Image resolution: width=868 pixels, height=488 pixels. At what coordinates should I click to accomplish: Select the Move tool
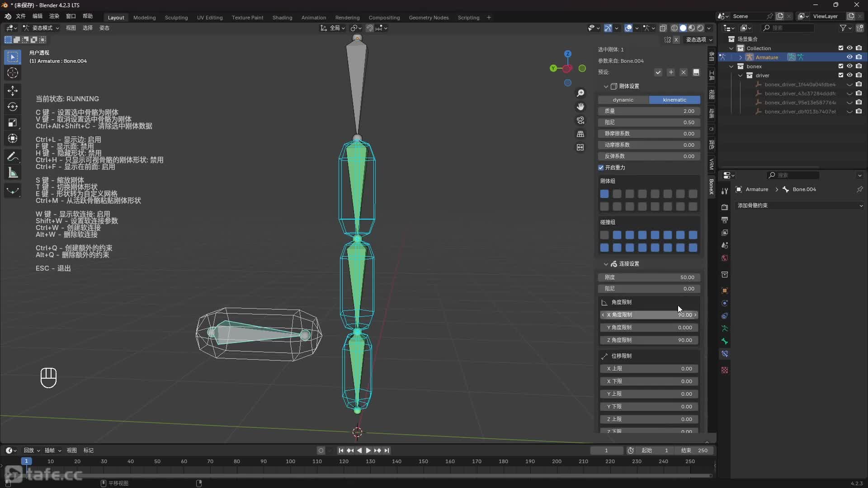point(13,90)
